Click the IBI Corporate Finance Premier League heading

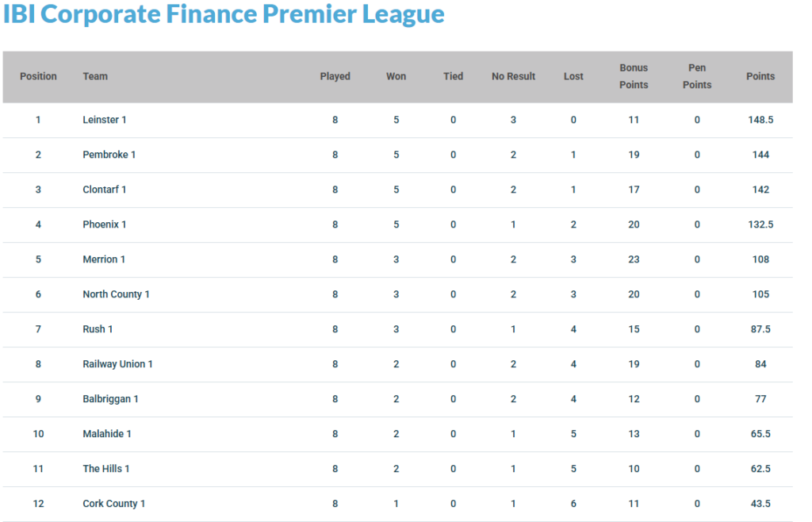[x=224, y=14]
